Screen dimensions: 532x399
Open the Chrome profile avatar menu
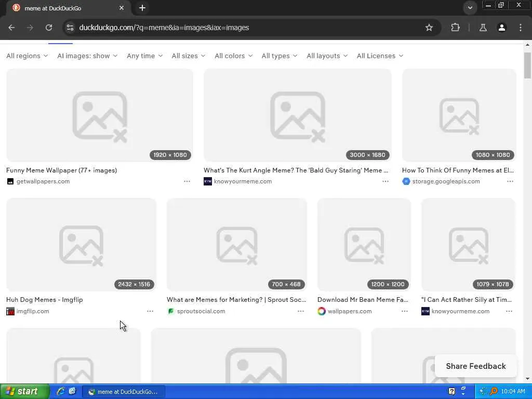click(x=502, y=28)
